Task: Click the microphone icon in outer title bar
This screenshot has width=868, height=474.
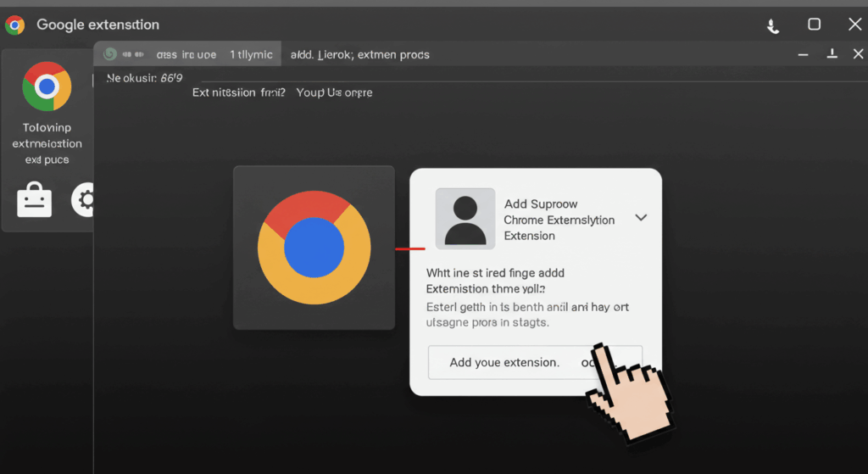Action: (x=773, y=25)
